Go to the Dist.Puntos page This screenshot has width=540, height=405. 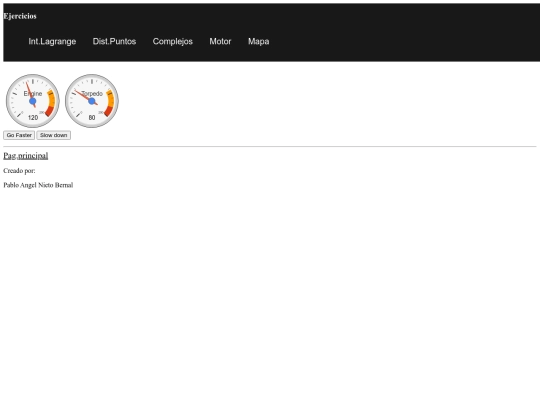click(x=114, y=42)
